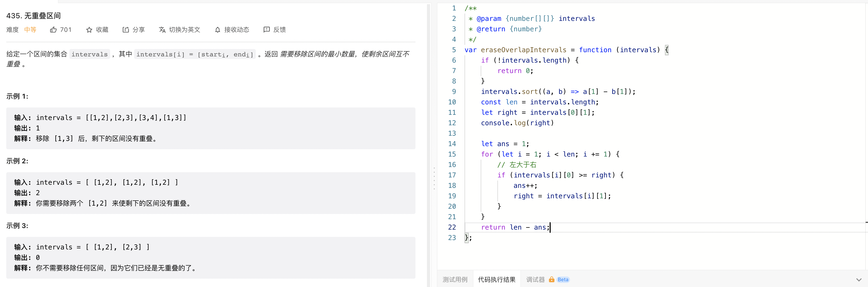Click the 示例 3: heading
The width and height of the screenshot is (868, 287).
(x=17, y=226)
